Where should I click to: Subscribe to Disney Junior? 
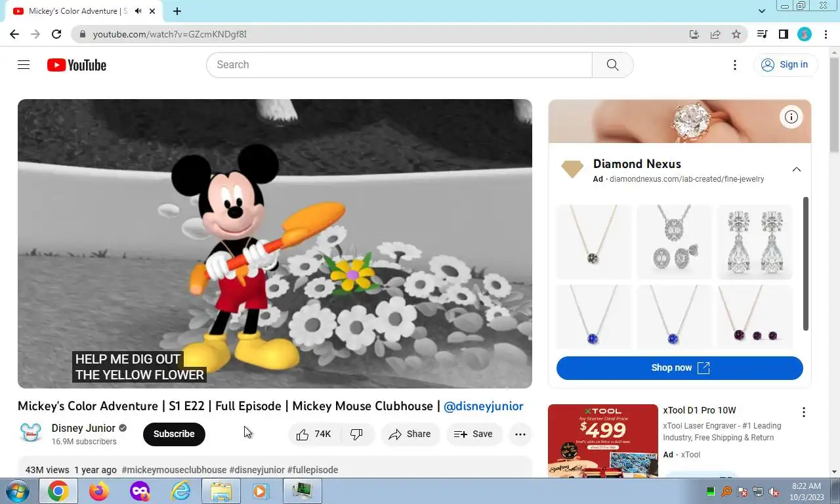(x=174, y=434)
